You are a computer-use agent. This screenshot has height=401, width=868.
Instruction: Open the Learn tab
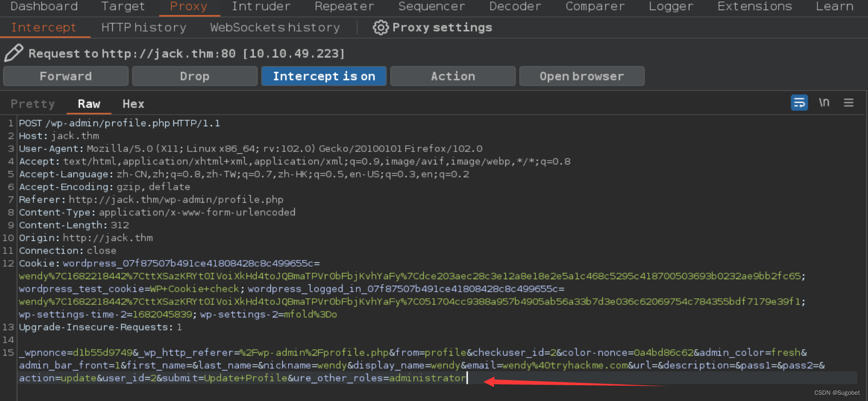pyautogui.click(x=834, y=6)
